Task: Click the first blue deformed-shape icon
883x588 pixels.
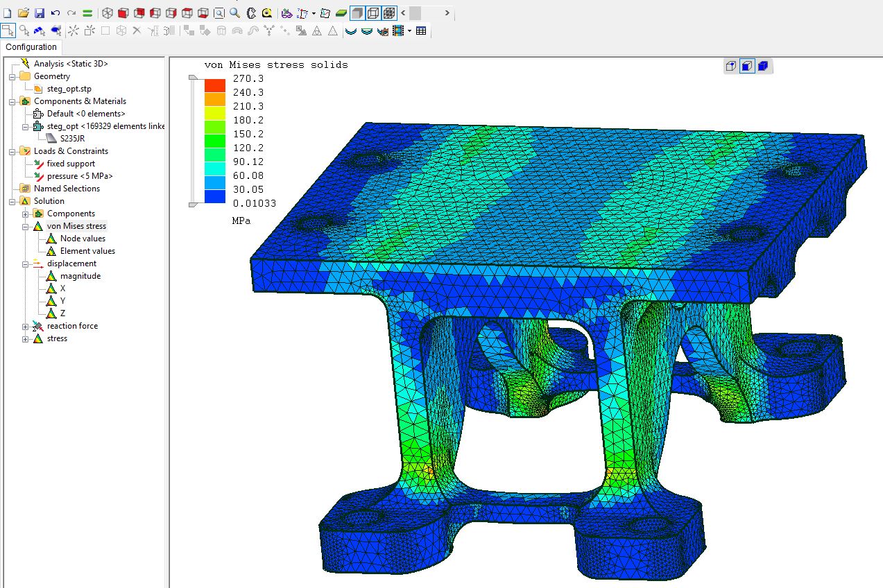Action: tap(350, 31)
